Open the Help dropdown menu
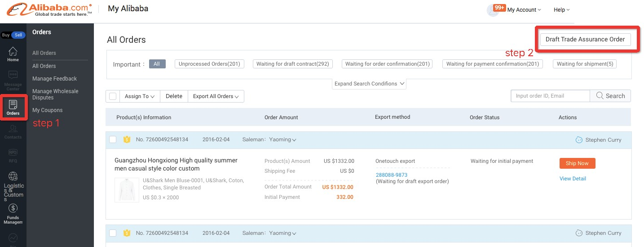Image resolution: width=644 pixels, height=247 pixels. (562, 10)
